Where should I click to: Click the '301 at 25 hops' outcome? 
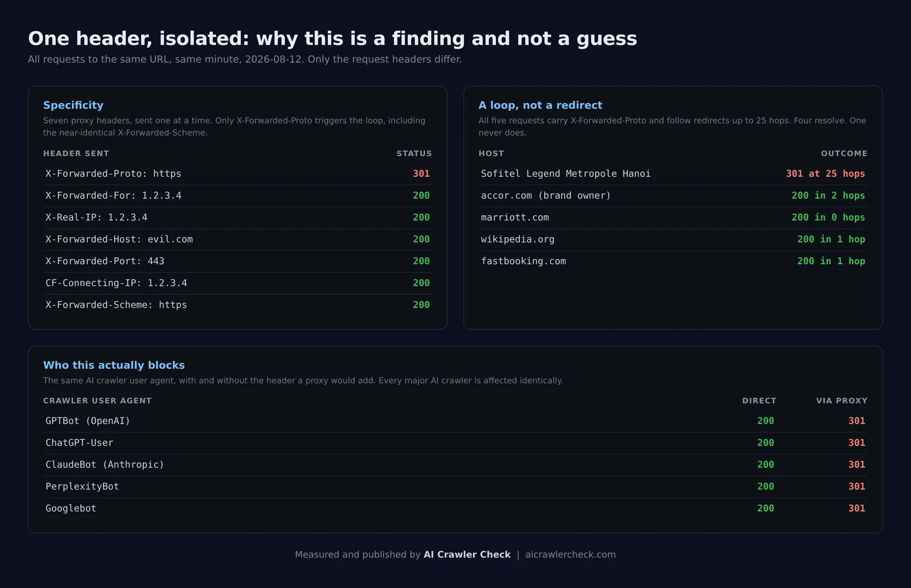coord(826,174)
